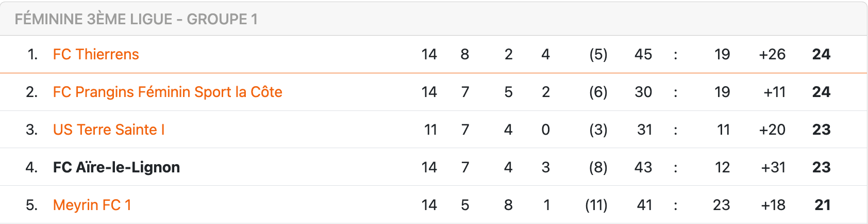Click the (11) value in Meyrin's row
The image size is (868, 224).
596,205
